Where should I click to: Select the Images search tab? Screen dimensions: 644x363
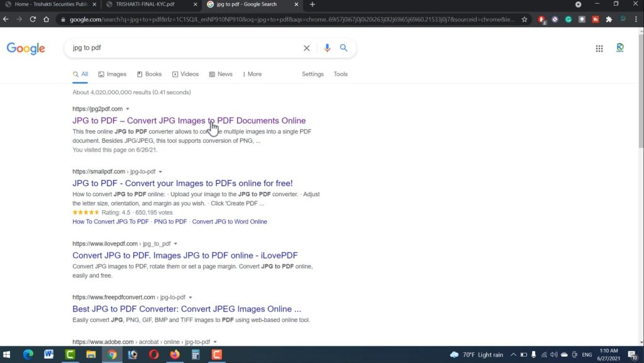112,74
